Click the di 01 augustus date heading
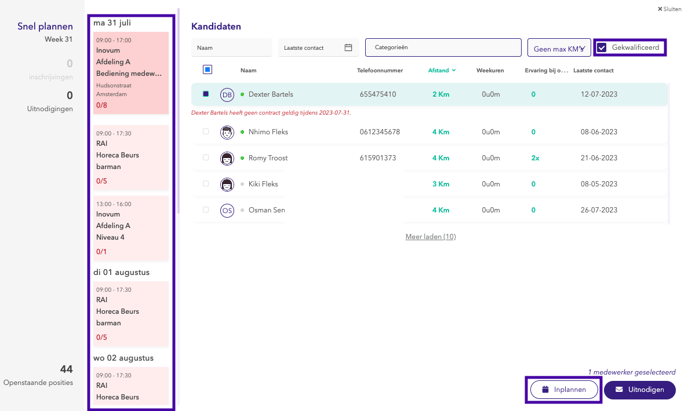 click(x=121, y=272)
